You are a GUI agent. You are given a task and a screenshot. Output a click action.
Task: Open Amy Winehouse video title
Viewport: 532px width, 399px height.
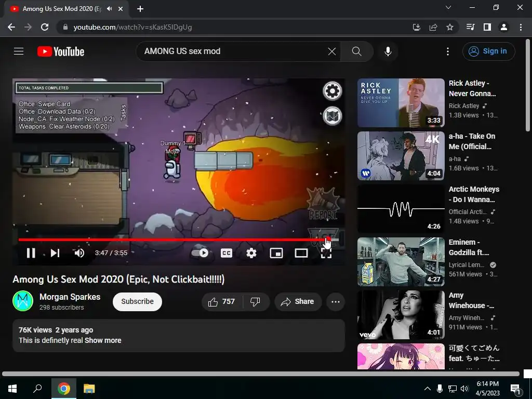click(471, 300)
